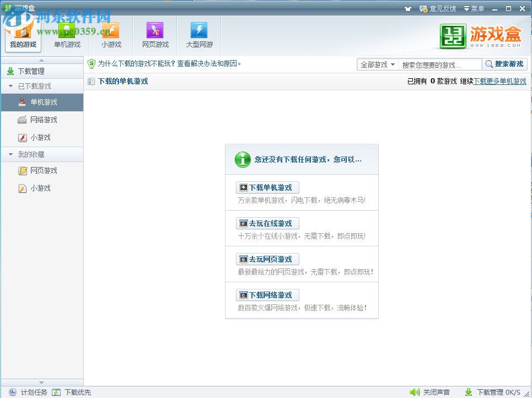The width and height of the screenshot is (532, 398).
Task: Open 意见反馈 from the title bar
Action: pyautogui.click(x=438, y=8)
